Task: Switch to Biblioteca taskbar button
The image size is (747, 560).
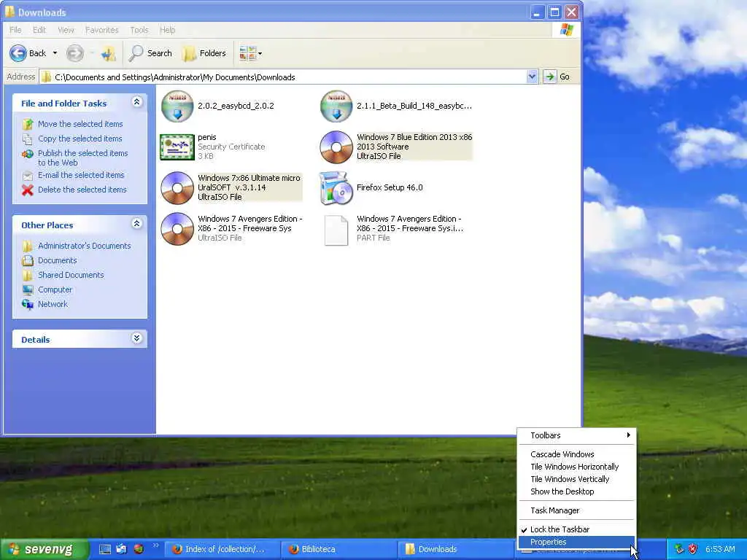Action: (x=338, y=550)
